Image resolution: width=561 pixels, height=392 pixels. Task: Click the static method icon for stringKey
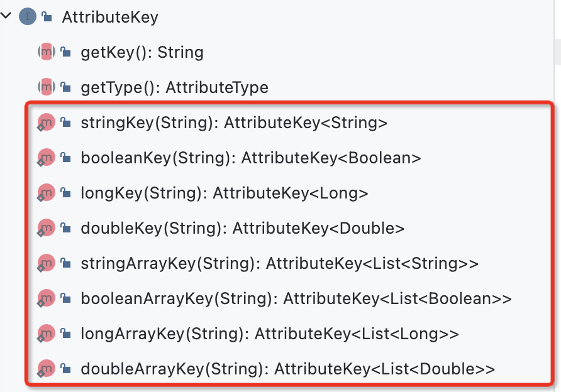click(46, 122)
